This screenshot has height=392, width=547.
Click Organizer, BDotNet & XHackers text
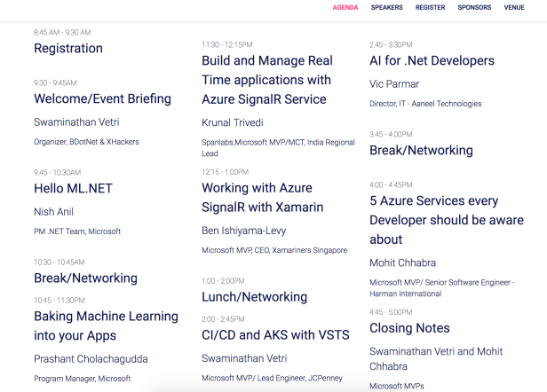click(86, 142)
